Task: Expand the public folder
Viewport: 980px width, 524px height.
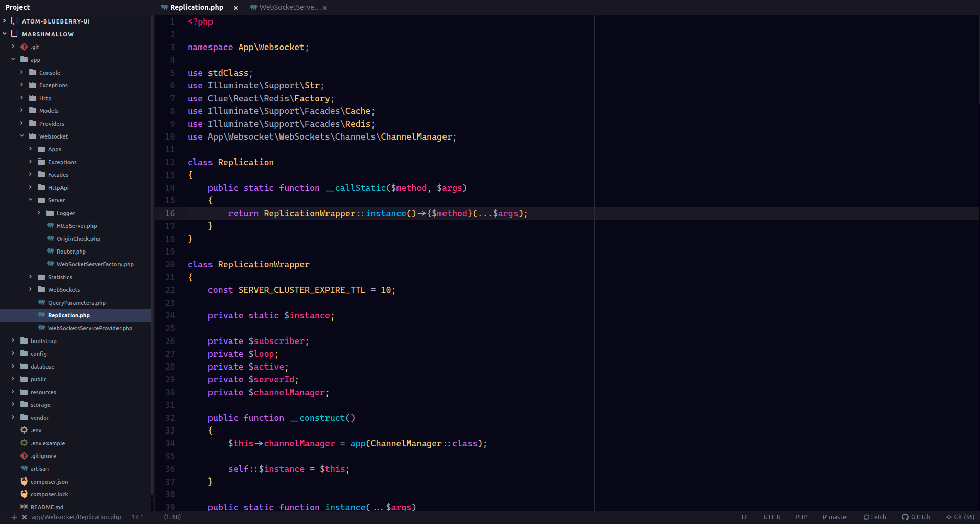Action: point(13,379)
